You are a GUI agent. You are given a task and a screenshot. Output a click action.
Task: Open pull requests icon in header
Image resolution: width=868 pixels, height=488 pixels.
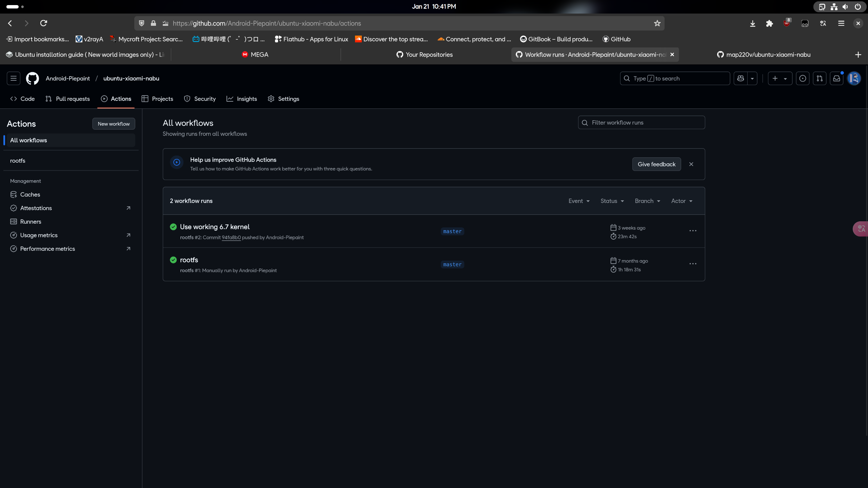pos(820,78)
